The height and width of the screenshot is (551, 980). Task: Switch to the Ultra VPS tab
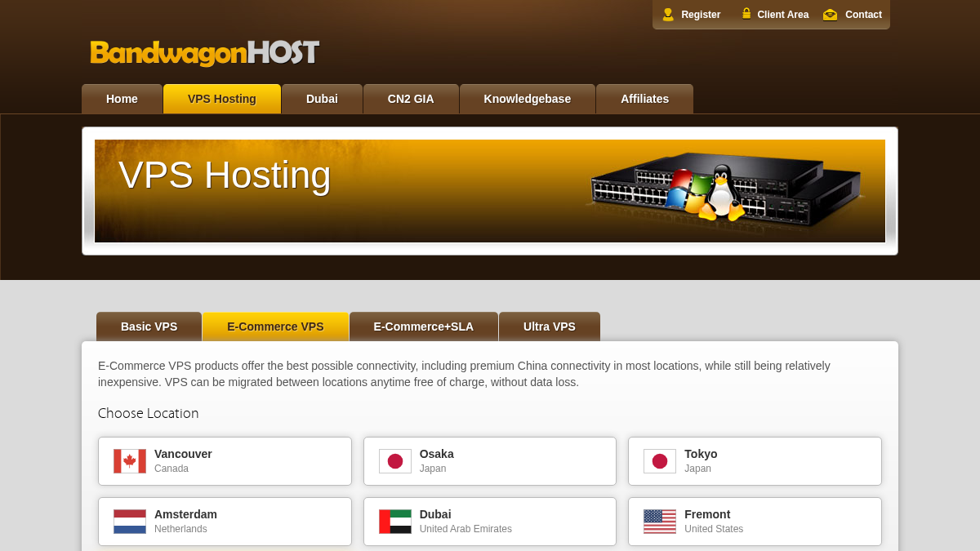click(x=550, y=327)
